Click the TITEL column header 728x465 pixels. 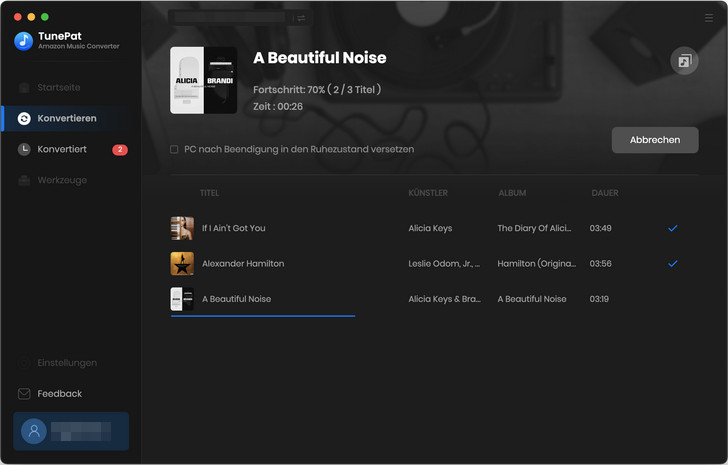209,193
